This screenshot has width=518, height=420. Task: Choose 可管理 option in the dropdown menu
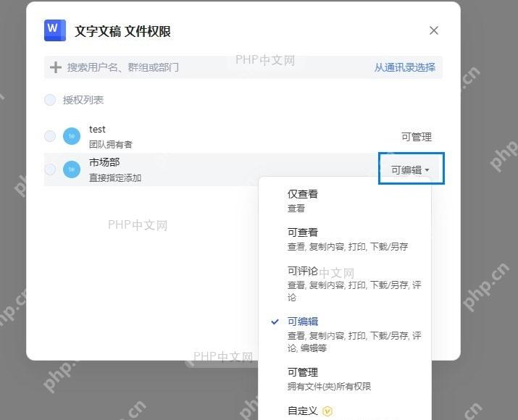pos(345,379)
